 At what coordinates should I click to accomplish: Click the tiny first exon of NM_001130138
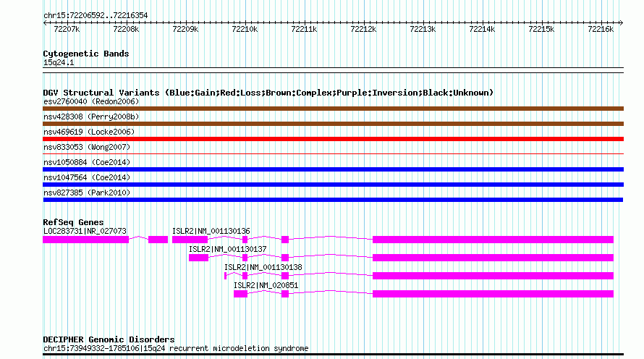[226, 276]
